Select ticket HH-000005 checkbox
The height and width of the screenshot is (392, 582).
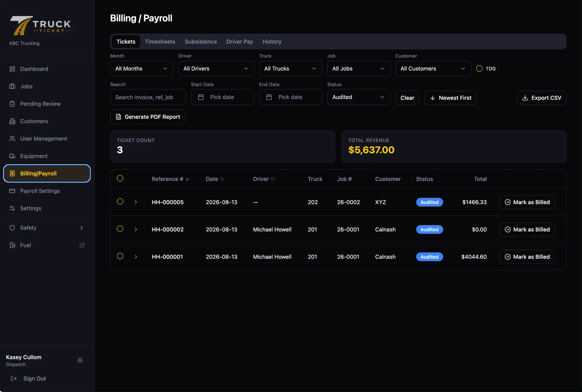click(x=120, y=201)
